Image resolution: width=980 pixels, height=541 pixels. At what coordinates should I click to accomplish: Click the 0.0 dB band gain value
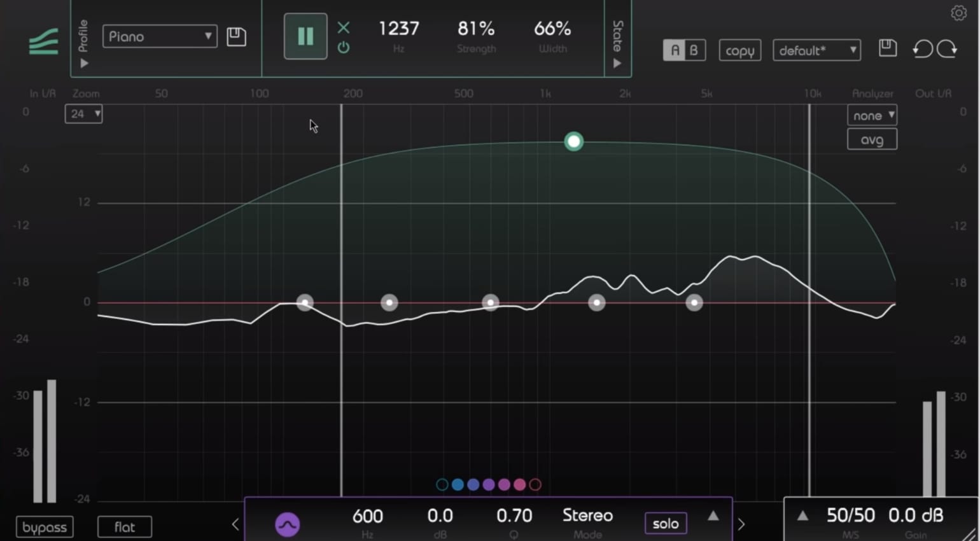click(440, 516)
